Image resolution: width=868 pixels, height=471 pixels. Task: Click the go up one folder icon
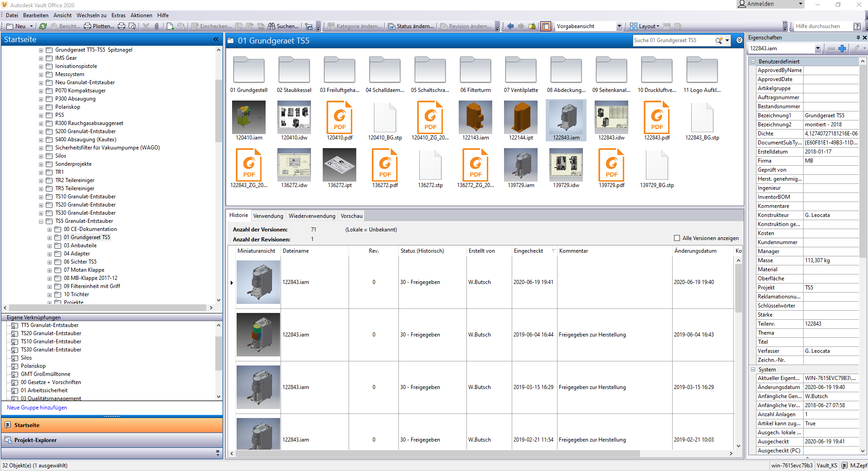coord(532,26)
